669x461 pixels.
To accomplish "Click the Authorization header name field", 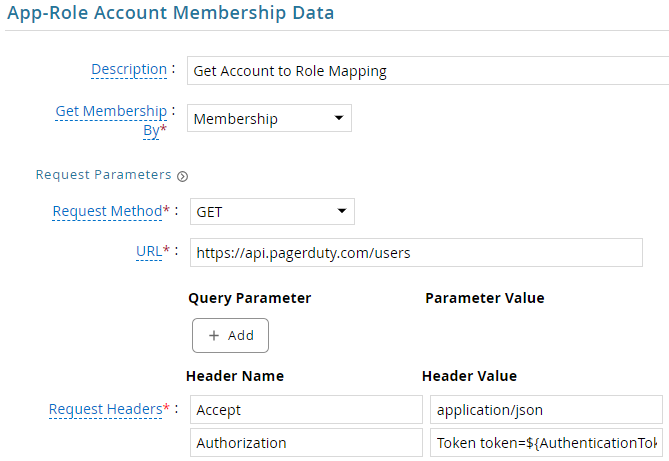I will pyautogui.click(x=306, y=443).
